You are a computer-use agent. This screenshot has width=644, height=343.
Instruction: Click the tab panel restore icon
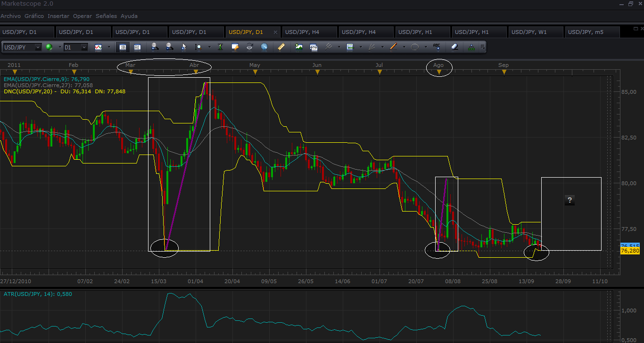[636, 28]
